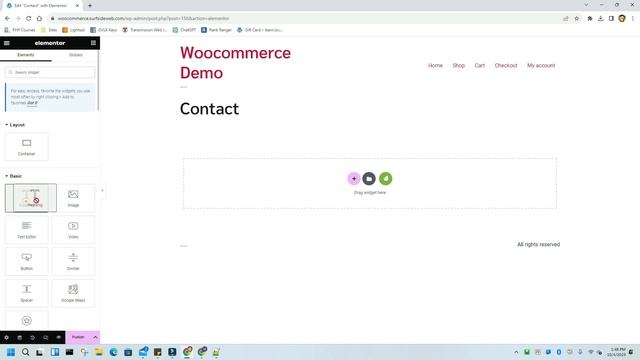Select the Image widget
640x360 pixels.
point(73,198)
